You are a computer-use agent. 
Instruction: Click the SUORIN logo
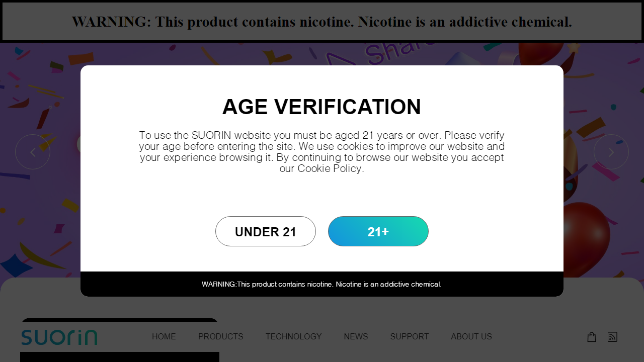(x=59, y=337)
